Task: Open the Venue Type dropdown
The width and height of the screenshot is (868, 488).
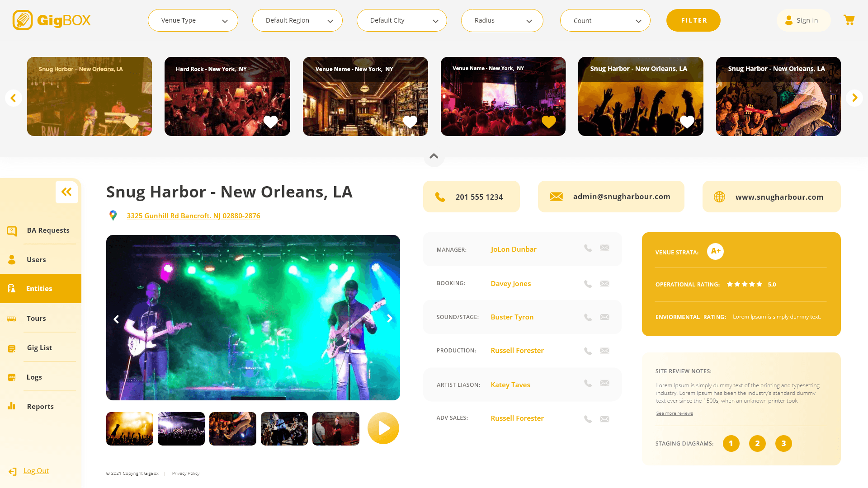Action: [x=193, y=21]
